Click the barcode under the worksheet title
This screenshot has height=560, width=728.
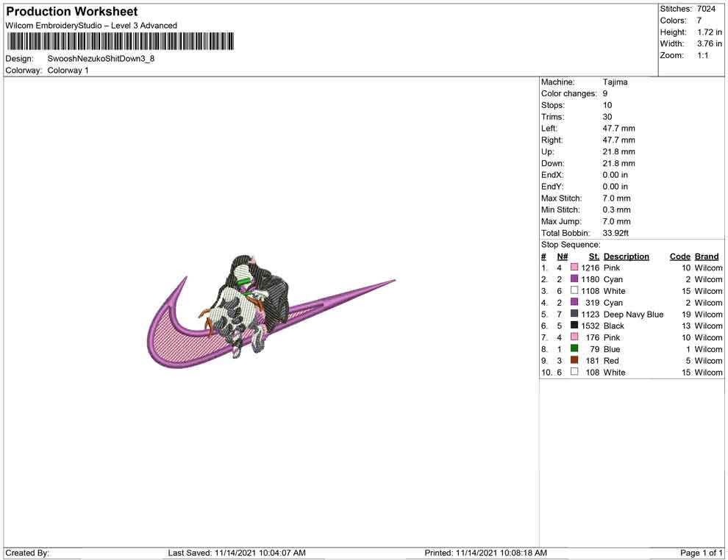pyautogui.click(x=121, y=41)
